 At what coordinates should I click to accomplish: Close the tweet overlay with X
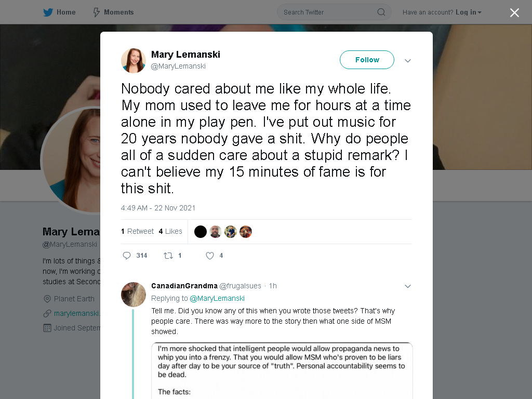pyautogui.click(x=514, y=12)
